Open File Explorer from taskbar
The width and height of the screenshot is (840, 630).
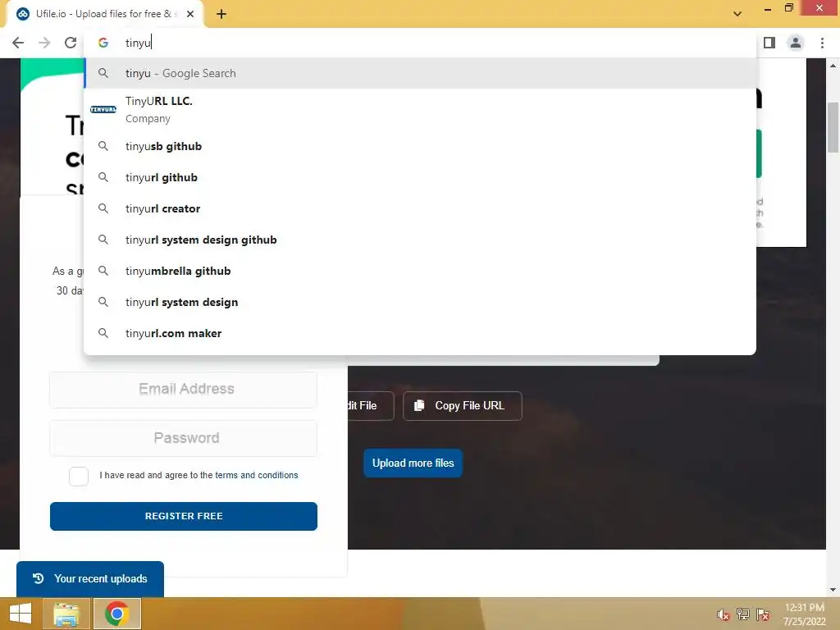click(x=66, y=614)
